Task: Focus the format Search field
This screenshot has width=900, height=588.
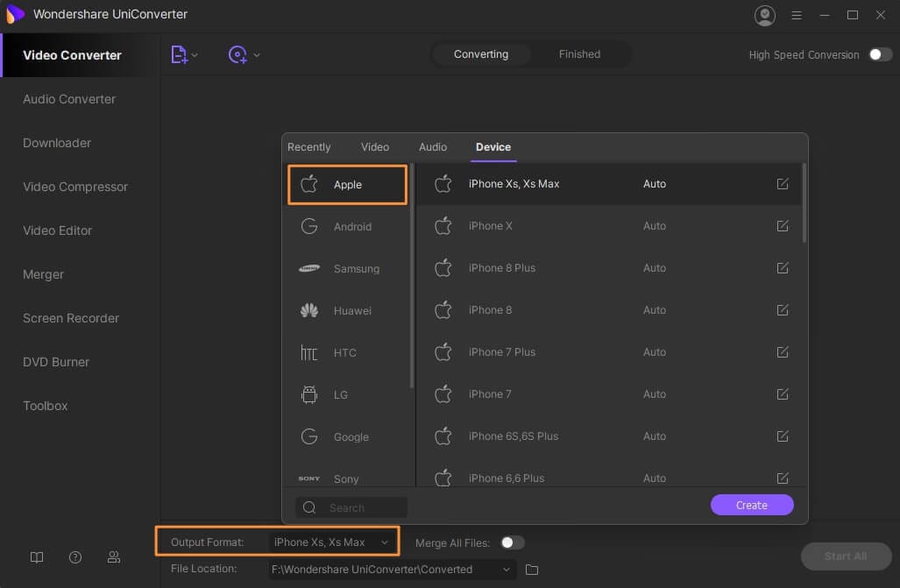Action: tap(351, 507)
